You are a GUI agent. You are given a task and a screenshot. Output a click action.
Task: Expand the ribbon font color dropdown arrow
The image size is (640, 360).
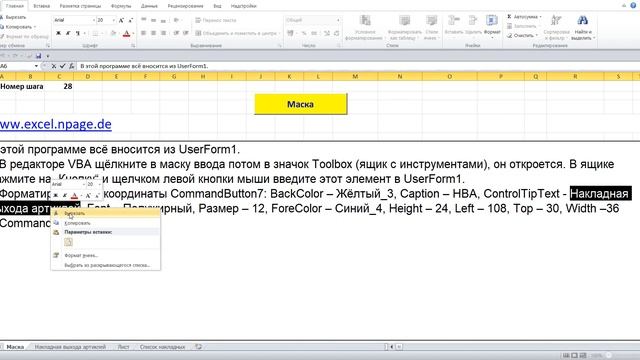[133, 33]
